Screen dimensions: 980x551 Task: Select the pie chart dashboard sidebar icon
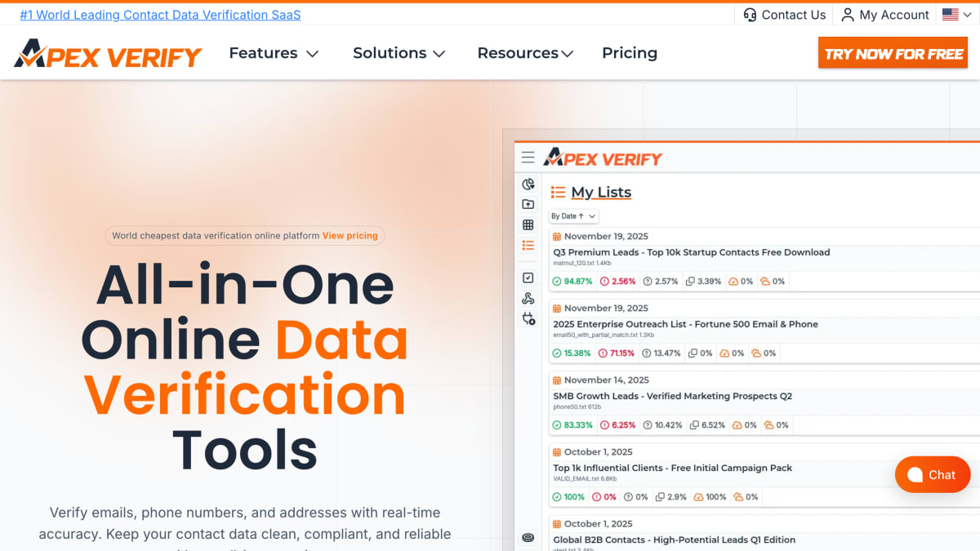528,184
